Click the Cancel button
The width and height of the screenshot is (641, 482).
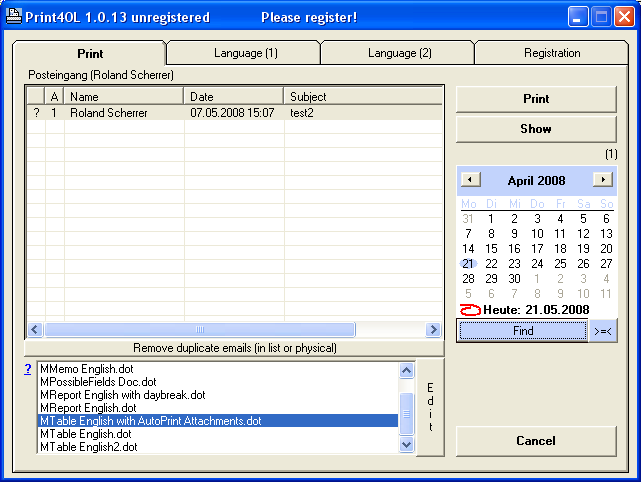click(536, 441)
